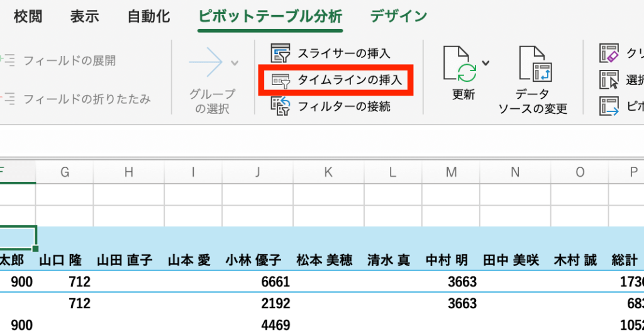Click the Group Selection arrow icon
644x336 pixels.
[206, 63]
